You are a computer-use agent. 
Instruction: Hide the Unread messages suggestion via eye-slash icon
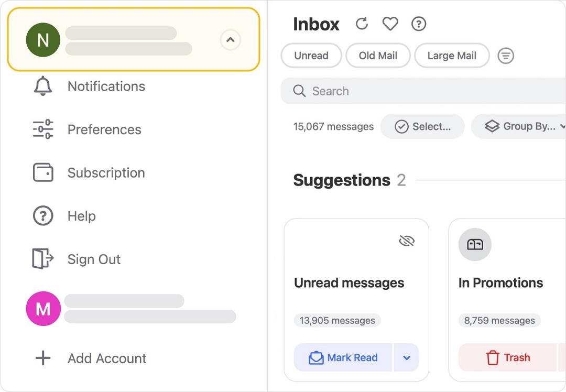pos(407,241)
